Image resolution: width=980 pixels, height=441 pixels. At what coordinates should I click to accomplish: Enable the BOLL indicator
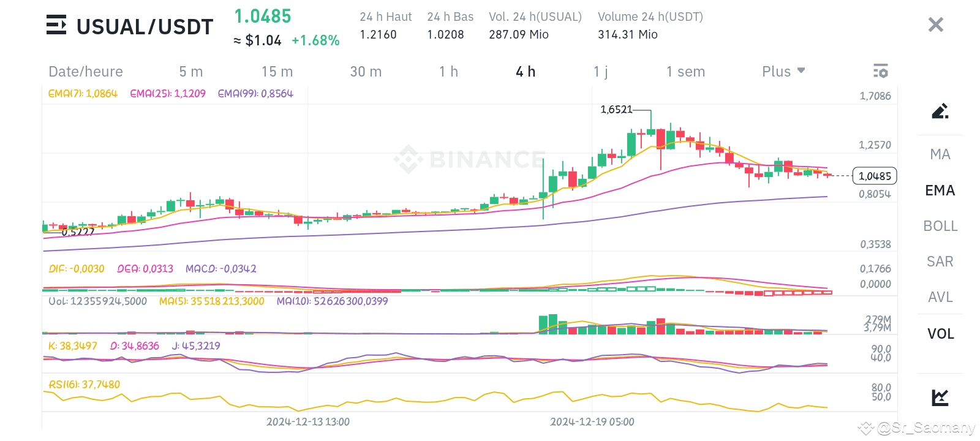(940, 226)
